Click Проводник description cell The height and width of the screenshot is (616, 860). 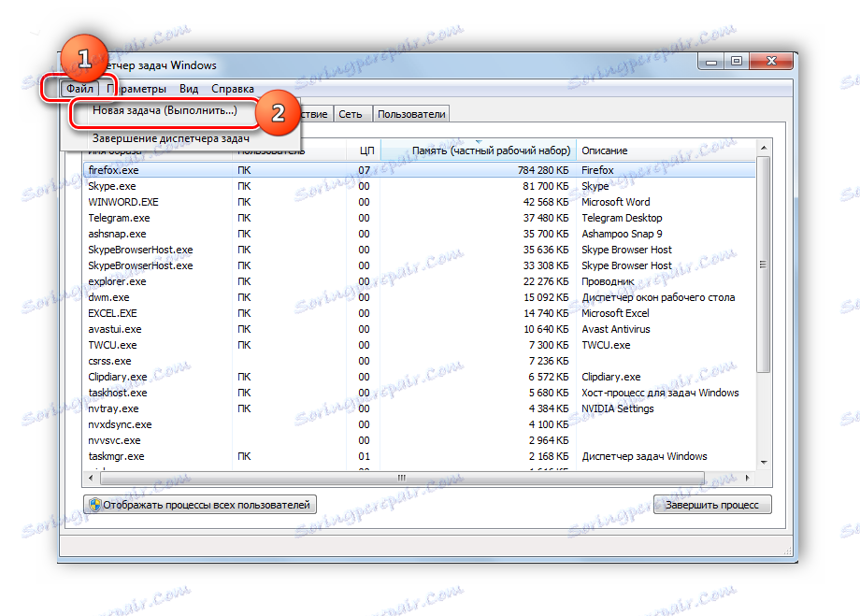[x=608, y=281]
